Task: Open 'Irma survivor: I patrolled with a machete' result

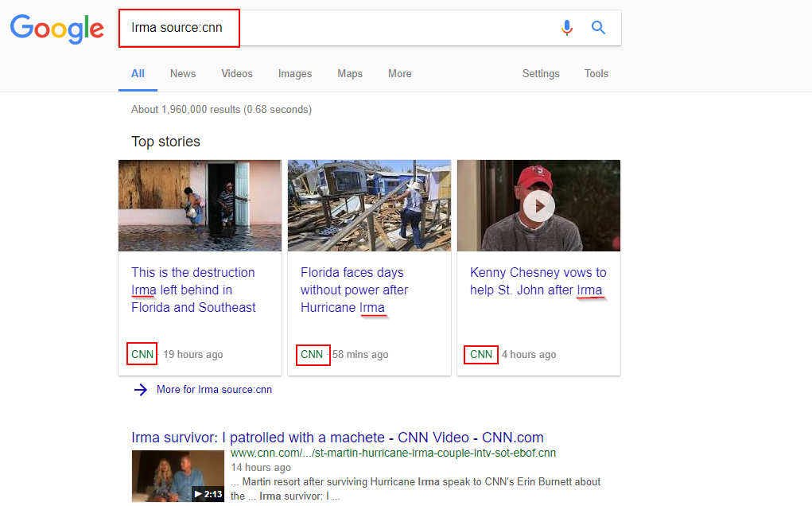Action: pyautogui.click(x=338, y=438)
